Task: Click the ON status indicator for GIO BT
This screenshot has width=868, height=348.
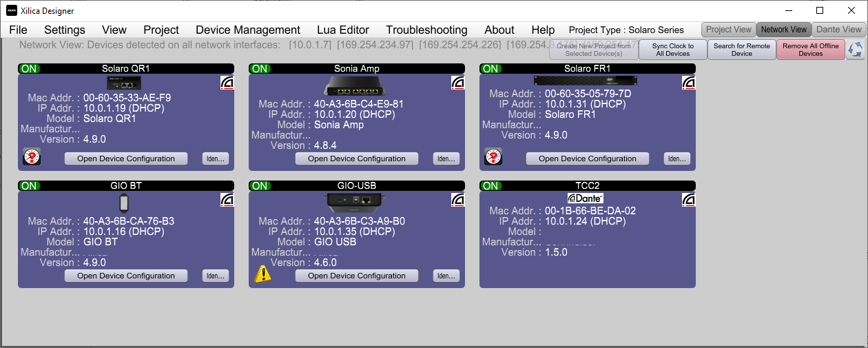Action: tap(29, 186)
